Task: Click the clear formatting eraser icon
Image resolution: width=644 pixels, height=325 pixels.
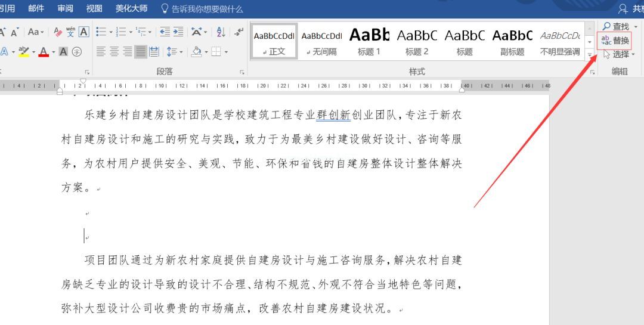Action: pos(58,32)
